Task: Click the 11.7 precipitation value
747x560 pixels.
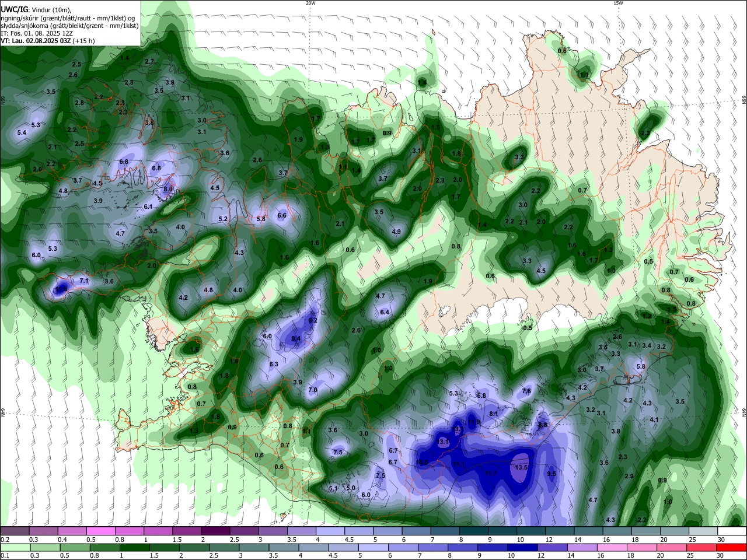Action: click(491, 473)
